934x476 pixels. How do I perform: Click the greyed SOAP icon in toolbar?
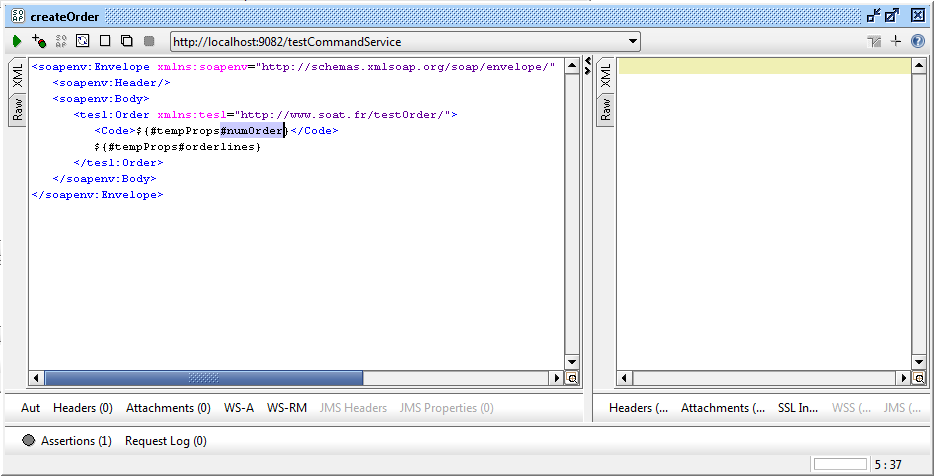pos(61,41)
